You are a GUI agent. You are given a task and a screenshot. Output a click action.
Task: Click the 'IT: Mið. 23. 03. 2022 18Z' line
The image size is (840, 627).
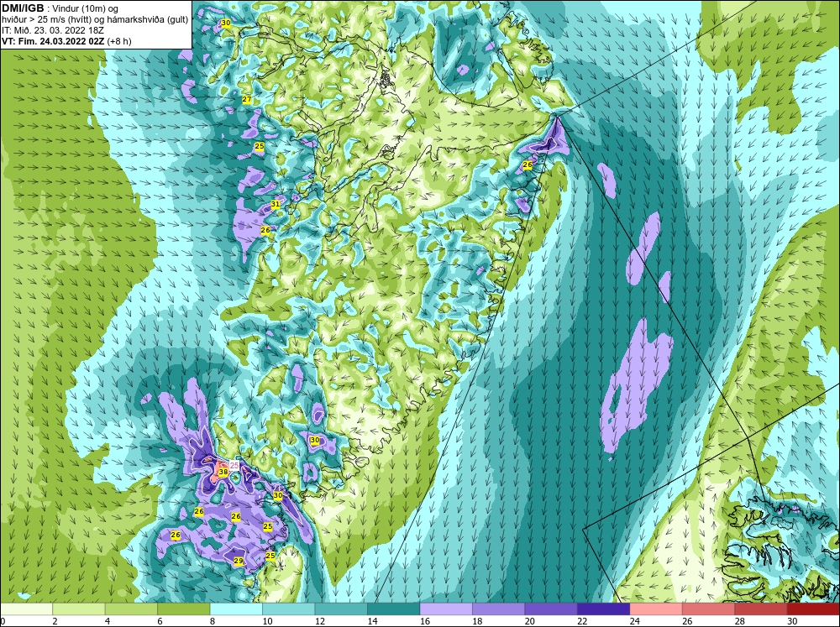click(53, 30)
